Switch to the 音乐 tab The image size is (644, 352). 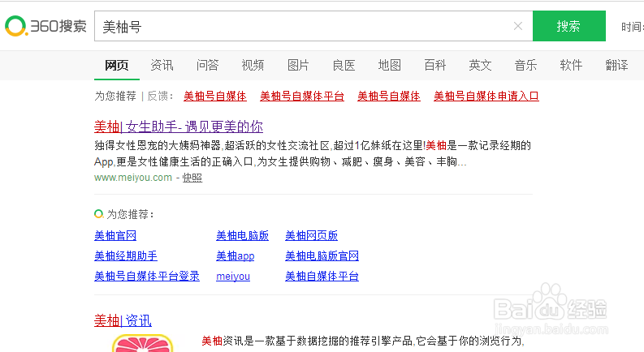(x=525, y=65)
